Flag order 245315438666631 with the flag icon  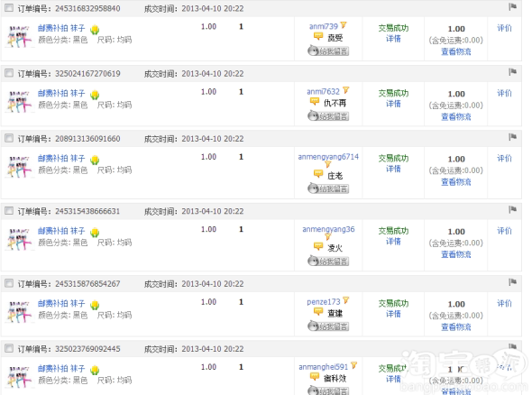(512, 210)
